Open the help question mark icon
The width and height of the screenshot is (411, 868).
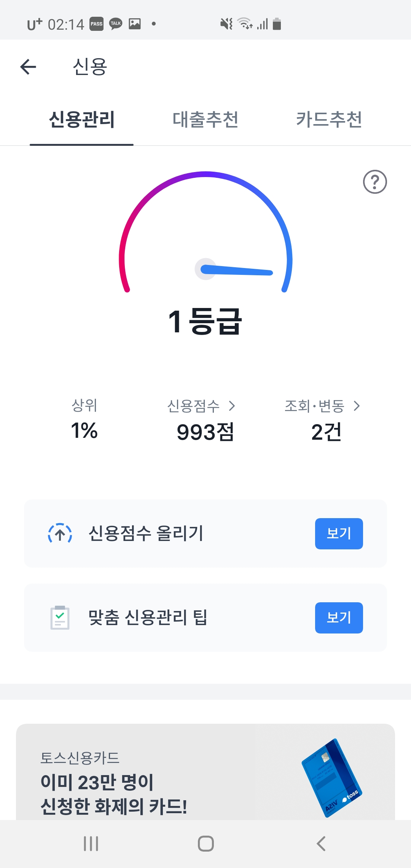[375, 182]
